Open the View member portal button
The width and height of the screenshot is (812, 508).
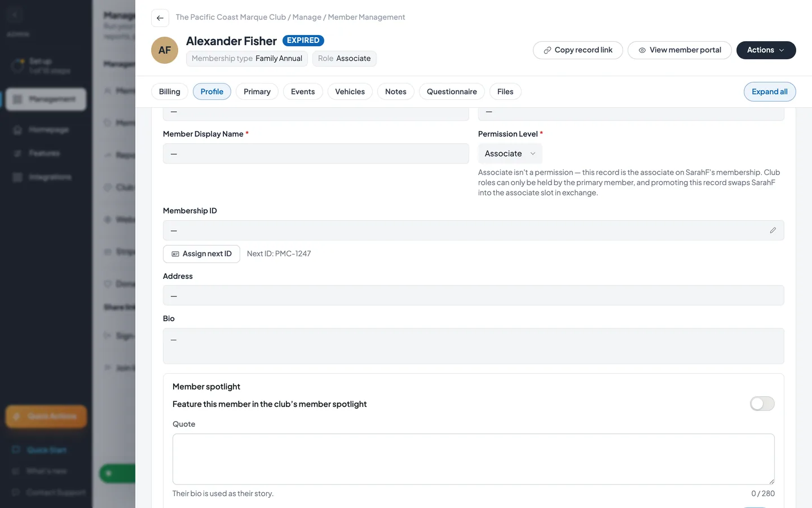679,50
